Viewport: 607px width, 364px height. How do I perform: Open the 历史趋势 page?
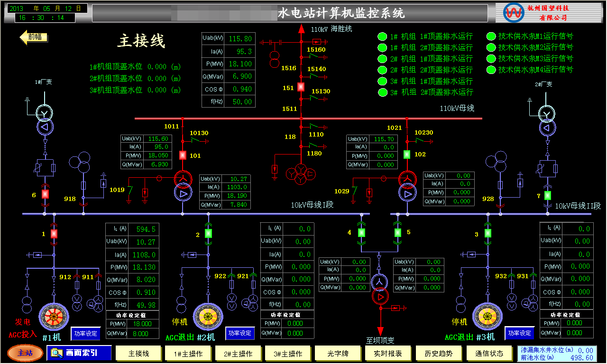pos(438,354)
